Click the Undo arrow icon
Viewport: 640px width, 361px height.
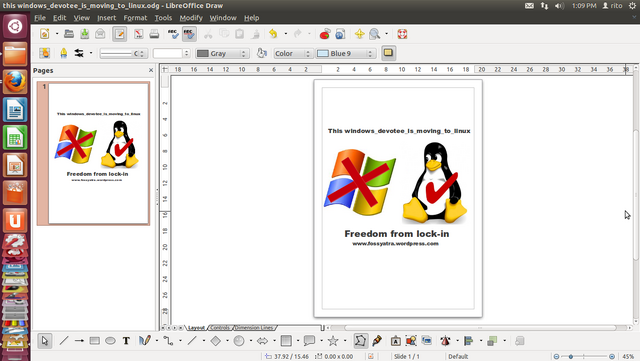(273, 34)
